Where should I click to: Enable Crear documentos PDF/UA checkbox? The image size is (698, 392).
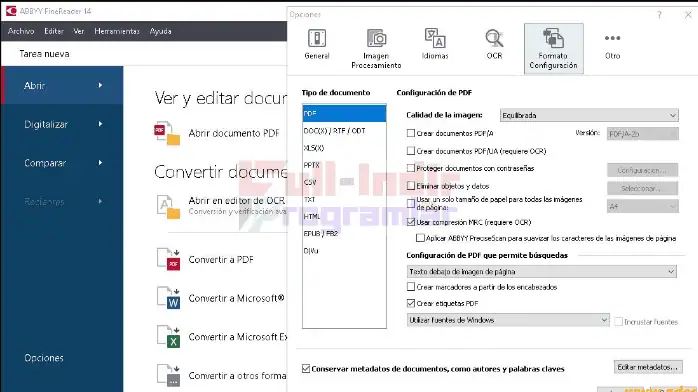tap(410, 151)
